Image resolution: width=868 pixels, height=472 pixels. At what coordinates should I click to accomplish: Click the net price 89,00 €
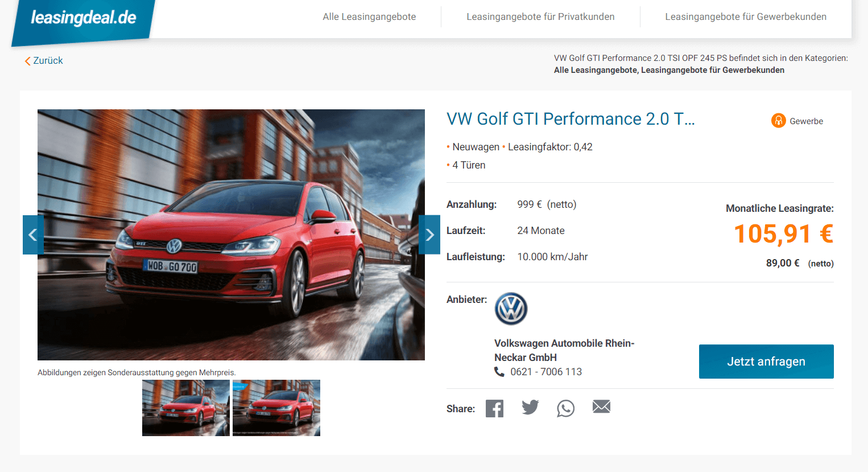pyautogui.click(x=783, y=263)
